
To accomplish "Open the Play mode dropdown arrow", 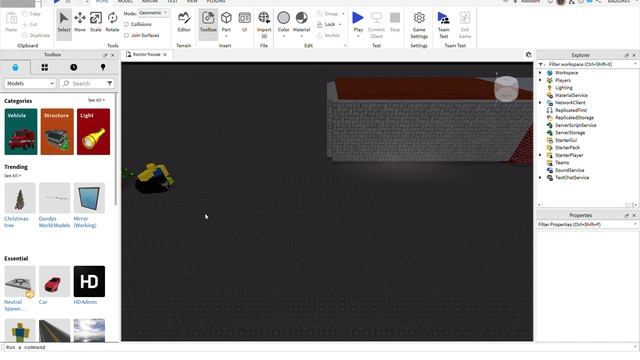I will pyautogui.click(x=358, y=36).
